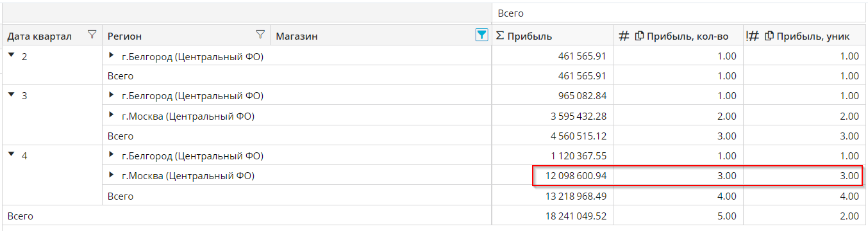Click the top Всего column group header
The height and width of the screenshot is (231, 868).
680,13
